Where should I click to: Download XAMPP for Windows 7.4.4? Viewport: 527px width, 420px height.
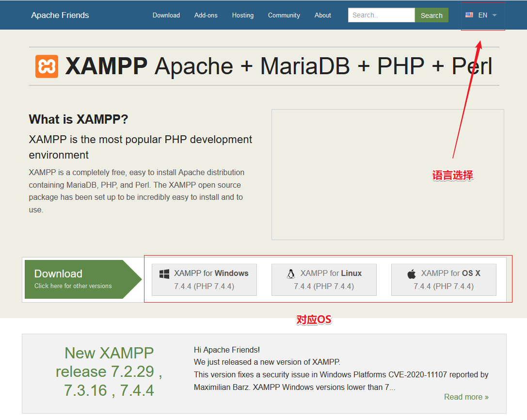click(x=204, y=280)
